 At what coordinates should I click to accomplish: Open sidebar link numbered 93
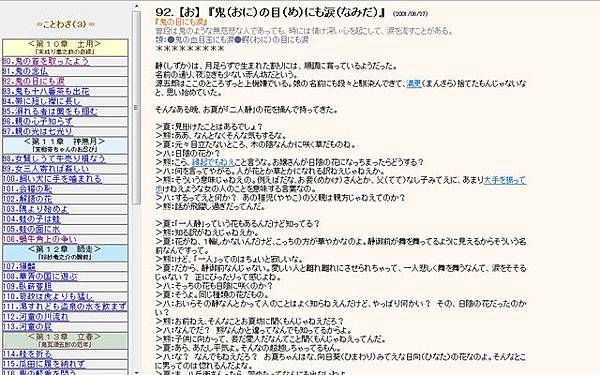point(46,91)
